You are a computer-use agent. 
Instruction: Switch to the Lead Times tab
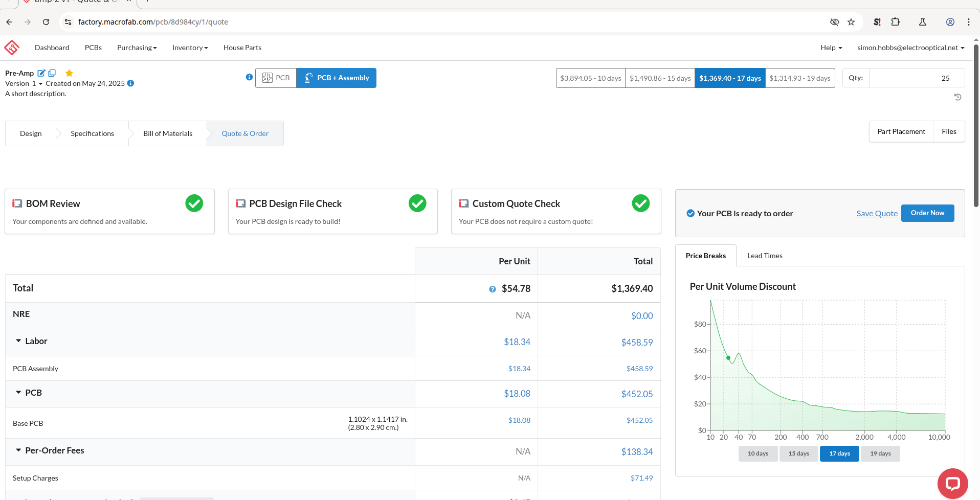(765, 256)
